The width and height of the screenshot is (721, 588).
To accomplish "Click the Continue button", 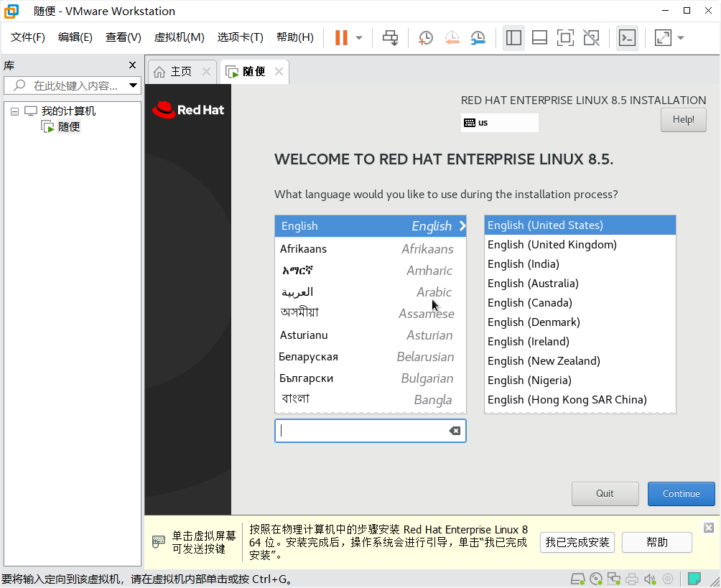I will tap(681, 494).
